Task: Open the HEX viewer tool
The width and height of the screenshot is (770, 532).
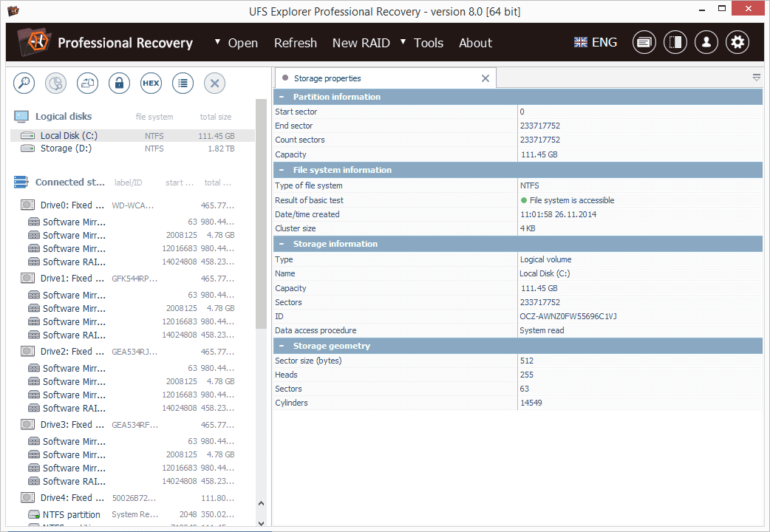Action: click(x=151, y=83)
